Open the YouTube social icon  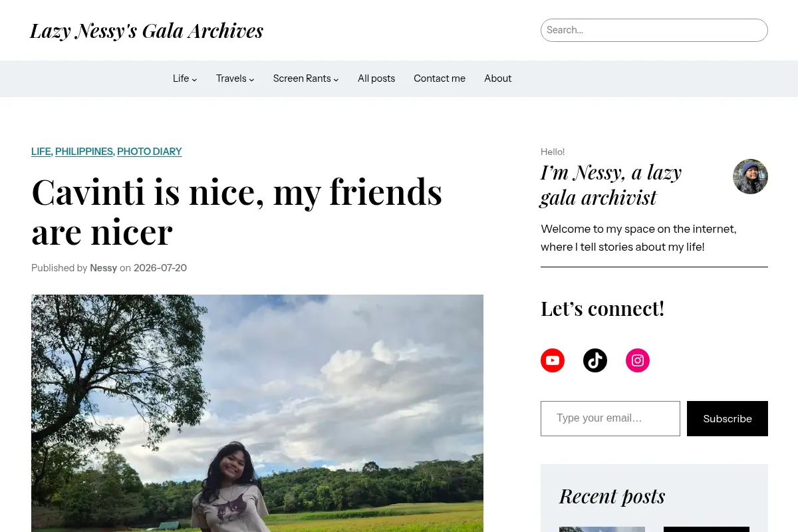[553, 360]
